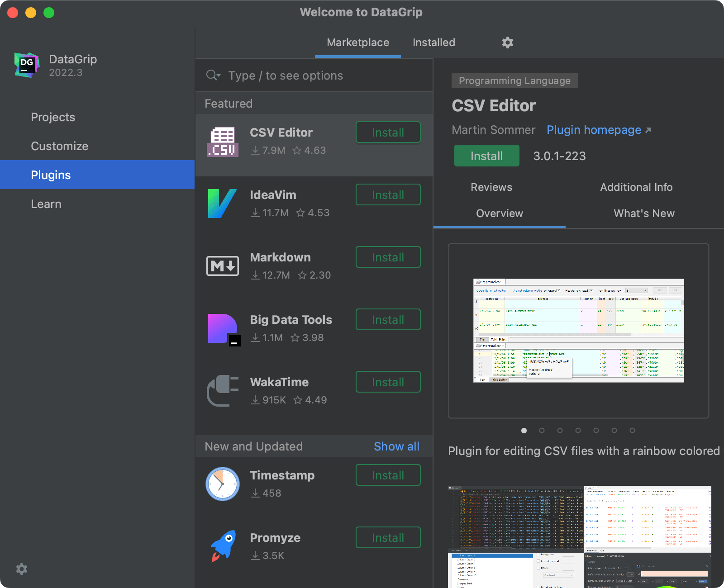Click the IdeaVim plugin icon
This screenshot has width=724, height=588.
coord(223,203)
